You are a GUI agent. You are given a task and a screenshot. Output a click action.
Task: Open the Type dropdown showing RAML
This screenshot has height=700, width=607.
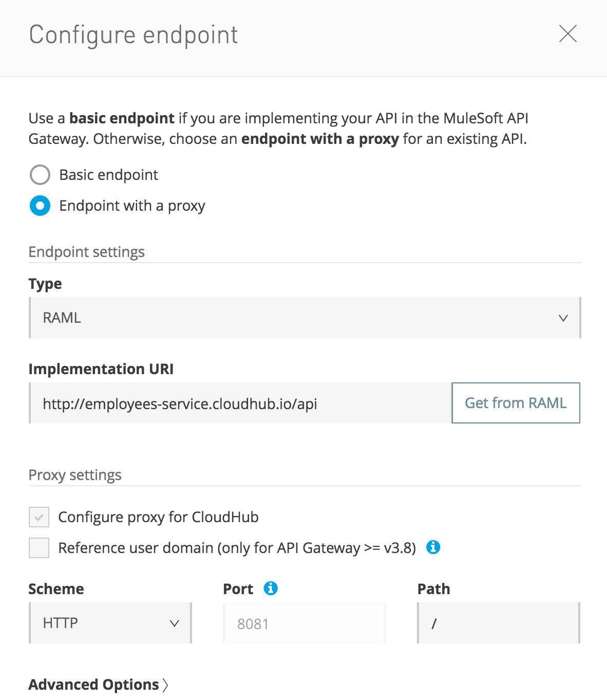[304, 318]
